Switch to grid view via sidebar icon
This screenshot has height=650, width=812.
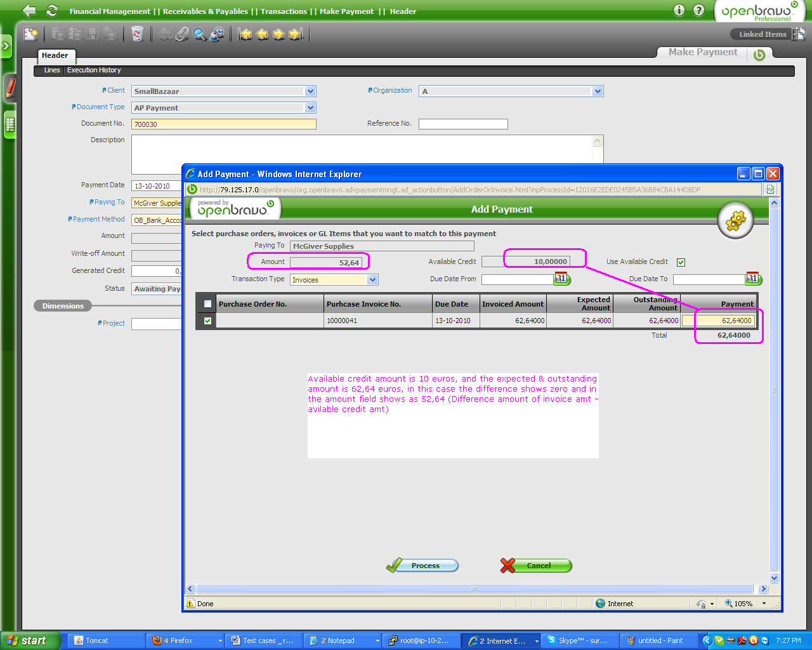10,124
